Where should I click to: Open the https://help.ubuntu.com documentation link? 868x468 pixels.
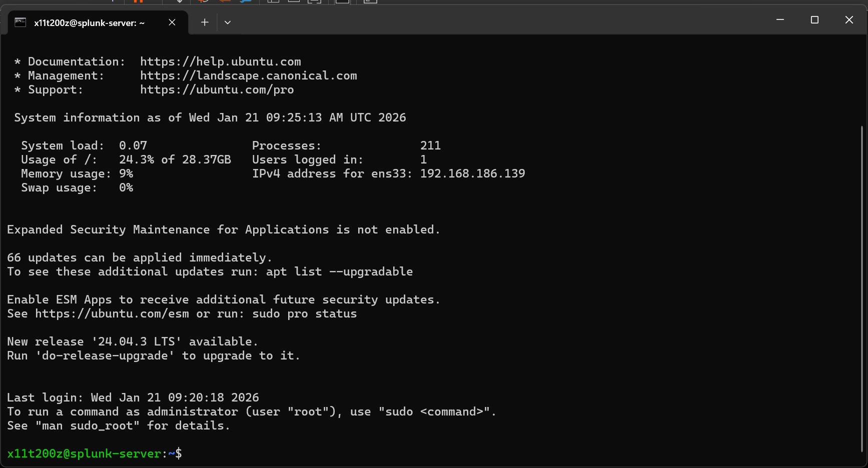[220, 61]
